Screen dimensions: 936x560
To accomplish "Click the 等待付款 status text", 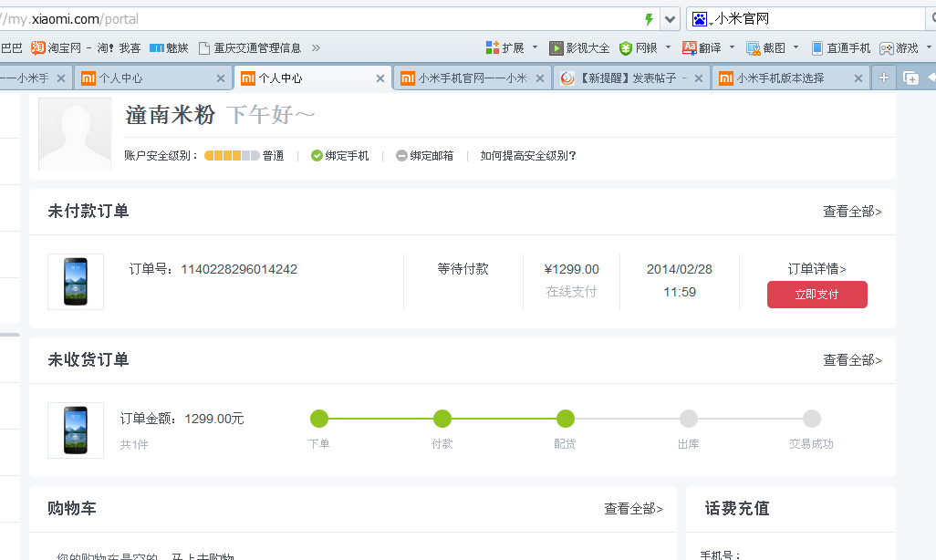I will (463, 269).
